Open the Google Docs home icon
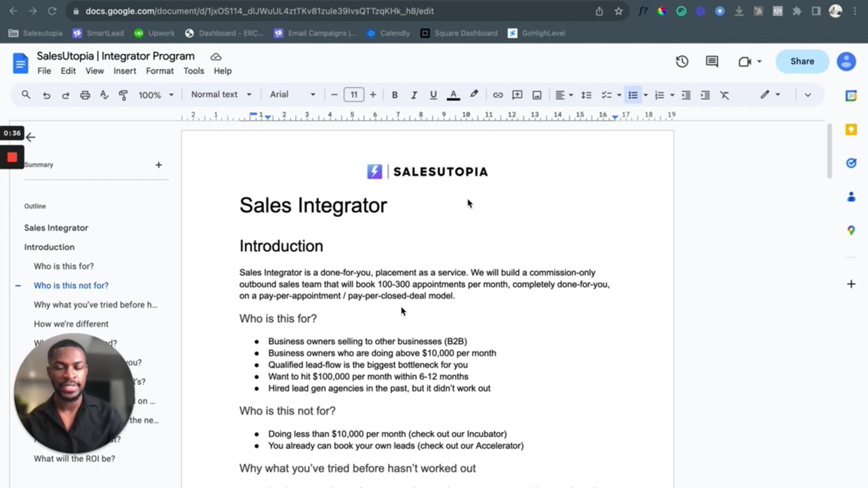 click(x=20, y=63)
